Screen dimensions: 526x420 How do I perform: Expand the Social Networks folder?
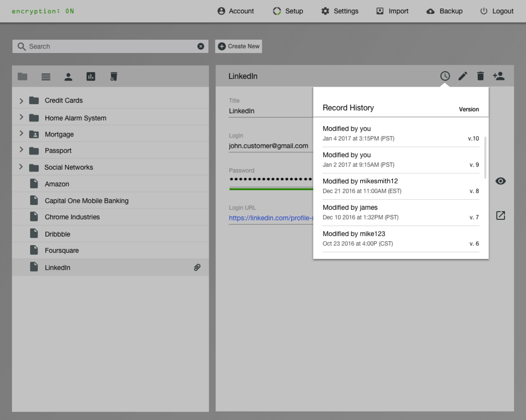pos(21,167)
